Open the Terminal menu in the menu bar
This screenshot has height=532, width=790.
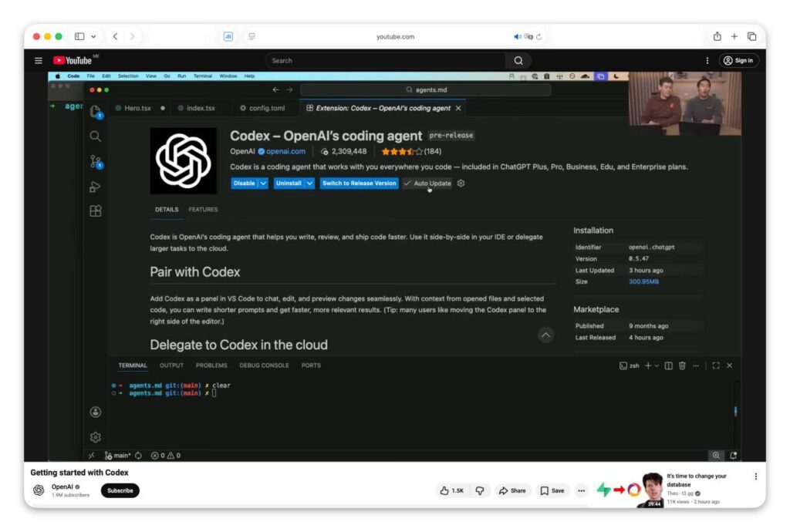click(202, 76)
